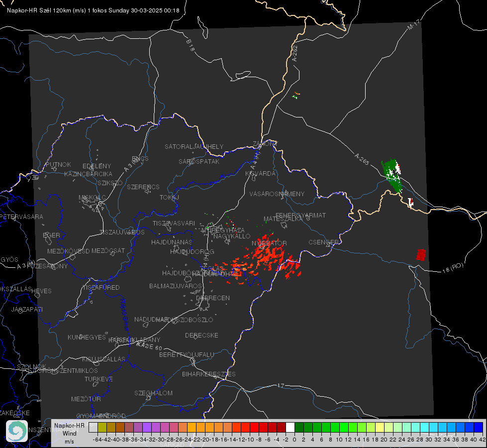Select the dark green swatch above 0
The width and height of the screenshot is (487, 448).
click(299, 427)
